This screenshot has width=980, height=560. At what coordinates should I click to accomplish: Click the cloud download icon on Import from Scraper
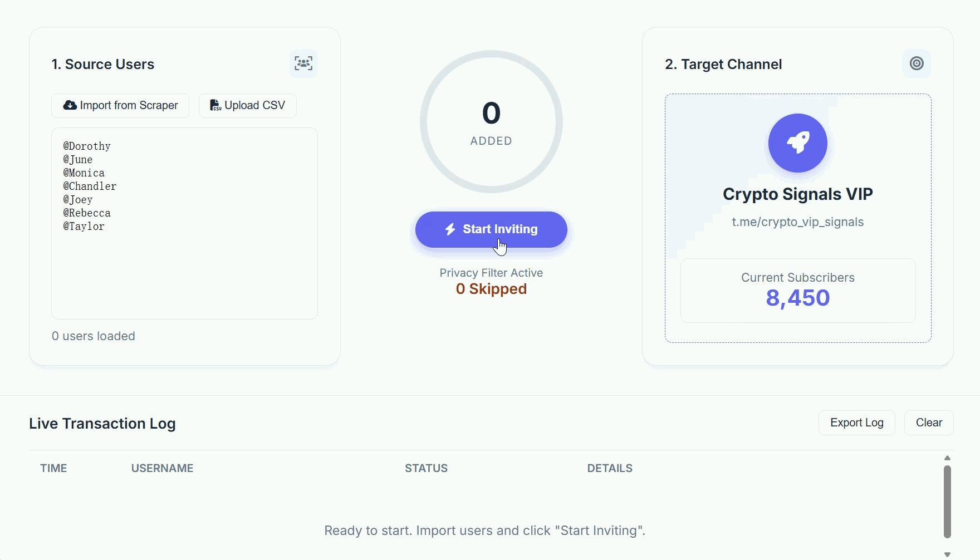coord(69,105)
